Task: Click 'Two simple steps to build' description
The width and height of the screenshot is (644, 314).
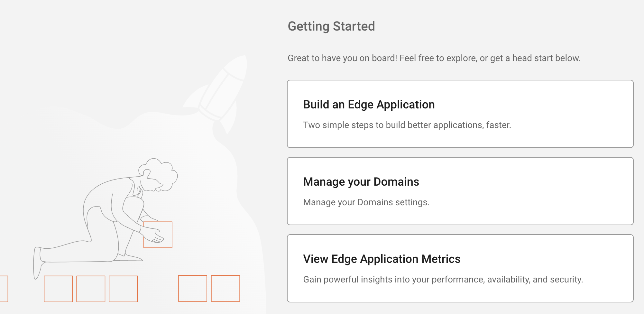Action: pyautogui.click(x=407, y=125)
